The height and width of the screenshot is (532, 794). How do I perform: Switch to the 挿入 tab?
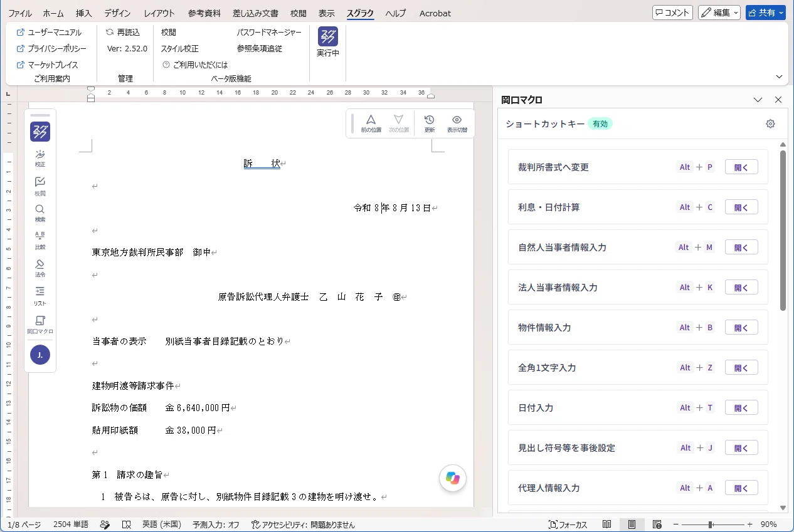[83, 13]
